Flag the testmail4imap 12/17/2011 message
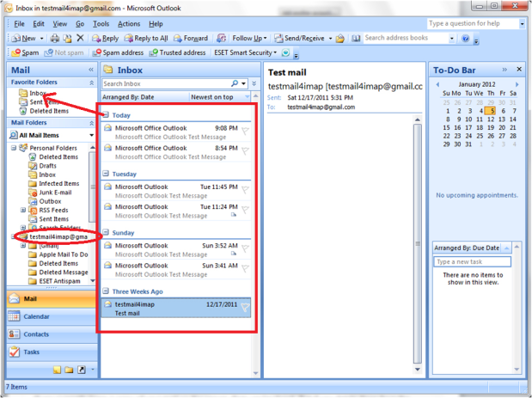The width and height of the screenshot is (532, 398). pos(245,307)
